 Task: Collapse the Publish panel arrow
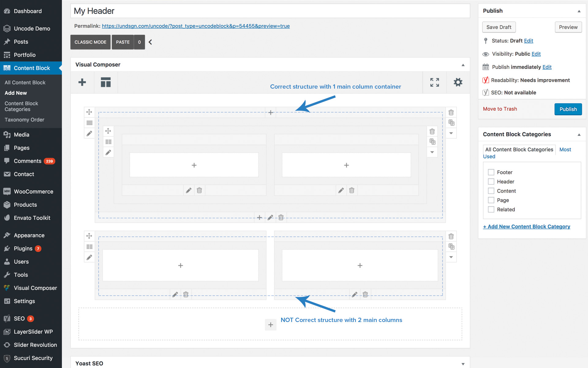579,11
